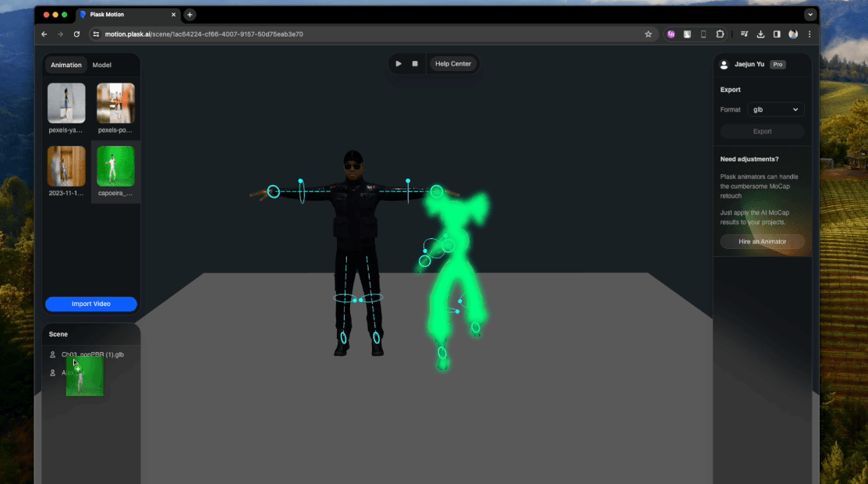
Task: Open the Chrome three-dot menu
Action: click(x=810, y=34)
